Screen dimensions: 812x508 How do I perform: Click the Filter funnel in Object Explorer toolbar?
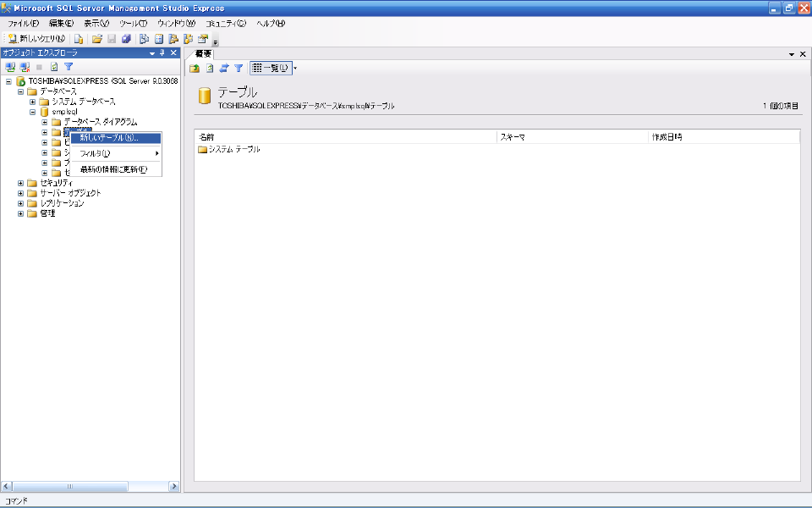[69, 67]
